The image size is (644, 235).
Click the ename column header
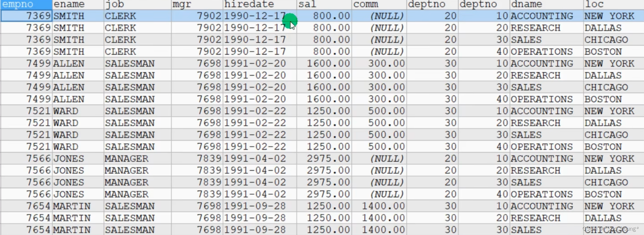point(78,4)
